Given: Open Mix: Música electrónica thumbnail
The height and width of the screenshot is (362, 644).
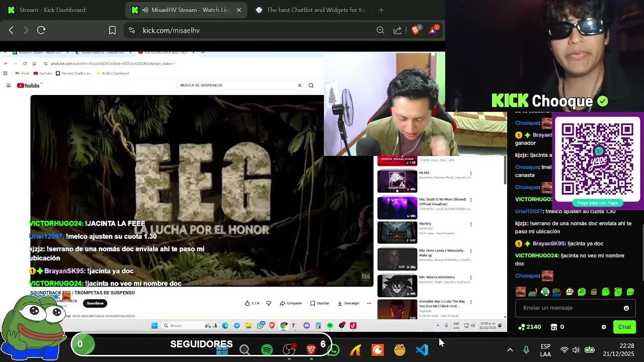Looking at the screenshot, I should tap(397, 285).
